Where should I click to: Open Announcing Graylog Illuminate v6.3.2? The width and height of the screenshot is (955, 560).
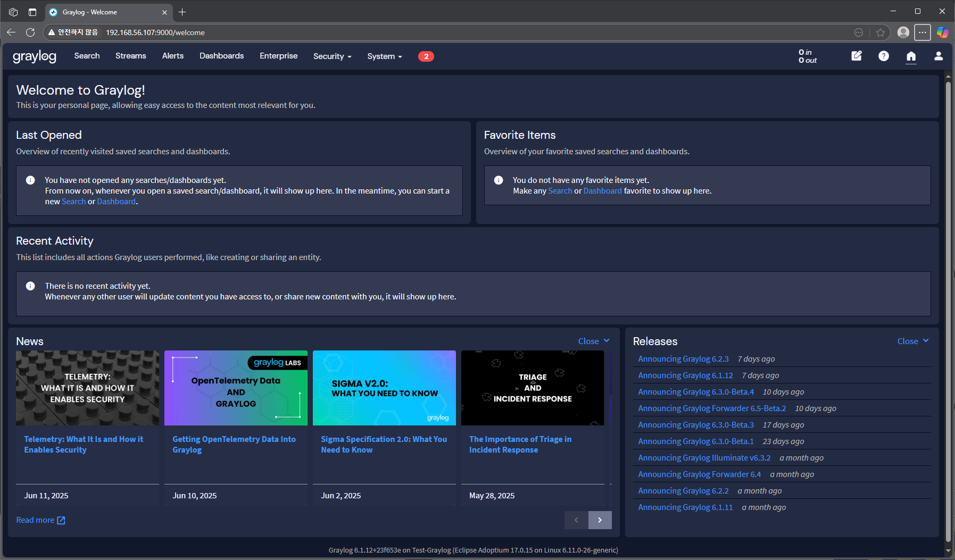coord(704,458)
